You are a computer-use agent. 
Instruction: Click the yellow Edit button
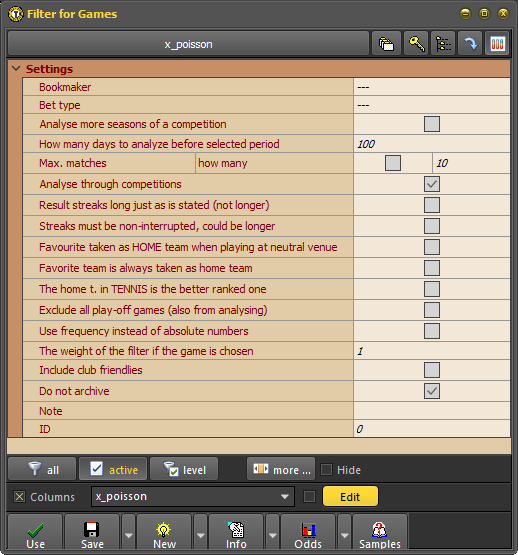[350, 497]
